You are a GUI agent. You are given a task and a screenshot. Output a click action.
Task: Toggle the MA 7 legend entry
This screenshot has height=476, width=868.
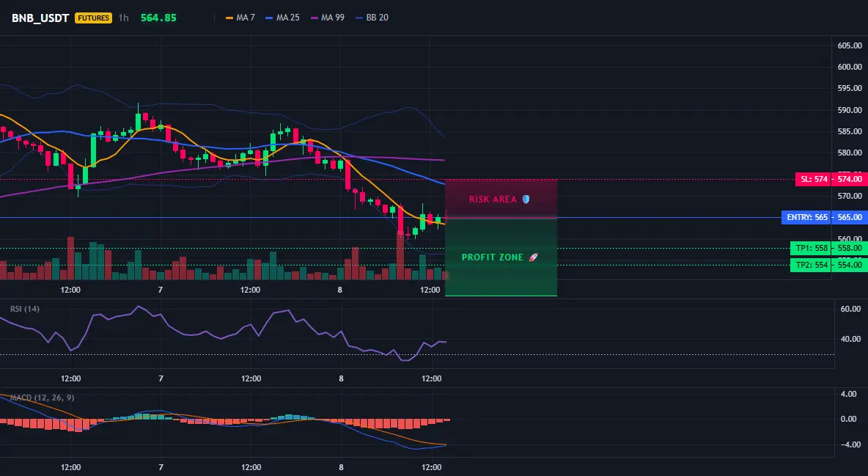(240, 18)
